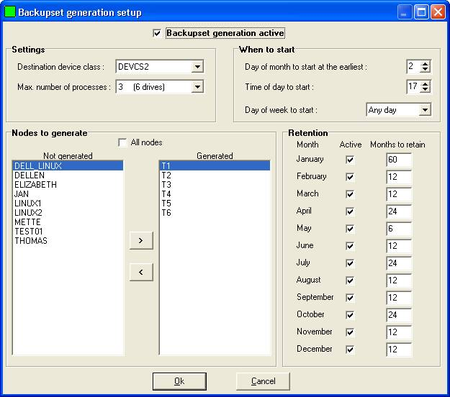The width and height of the screenshot is (450, 397).
Task: Select LINUX2 node in the list
Action: 68,212
